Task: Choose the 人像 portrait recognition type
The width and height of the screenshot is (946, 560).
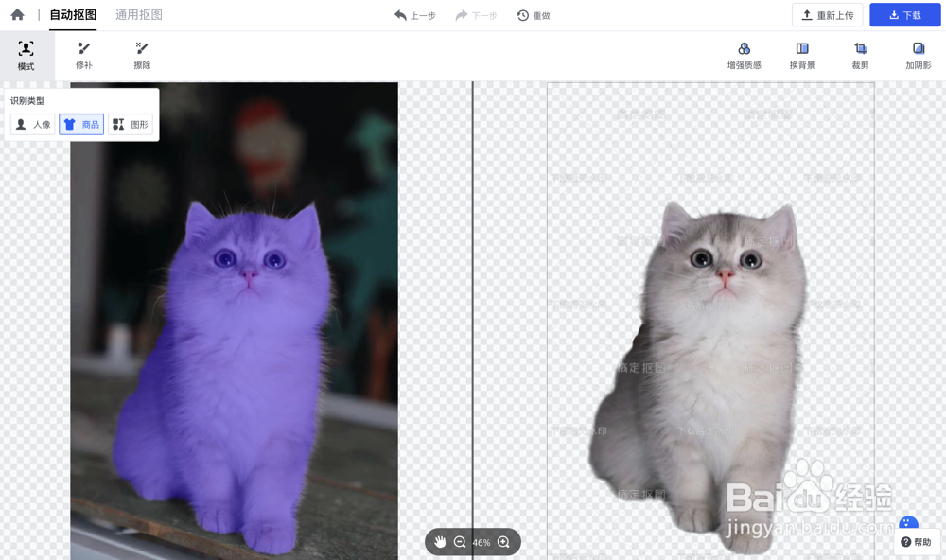Action: click(32, 124)
